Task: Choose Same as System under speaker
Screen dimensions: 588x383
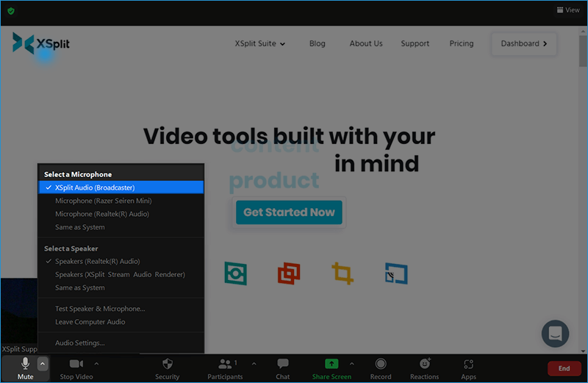Action: pyautogui.click(x=121, y=287)
